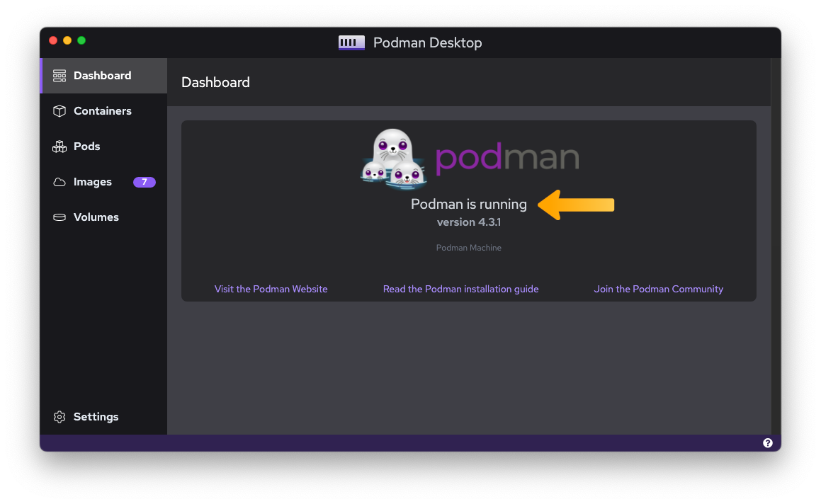
Task: Follow the Join the Podman Community link
Action: coord(658,289)
